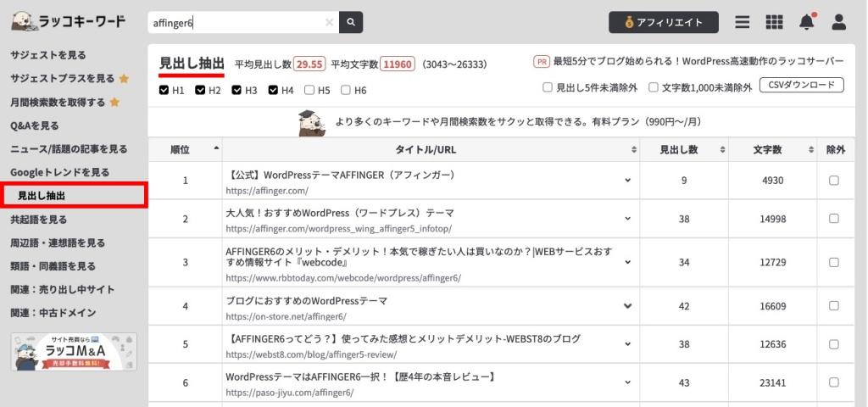The image size is (868, 407).
Task: Sort by the 文字数 column
Action: [773, 149]
